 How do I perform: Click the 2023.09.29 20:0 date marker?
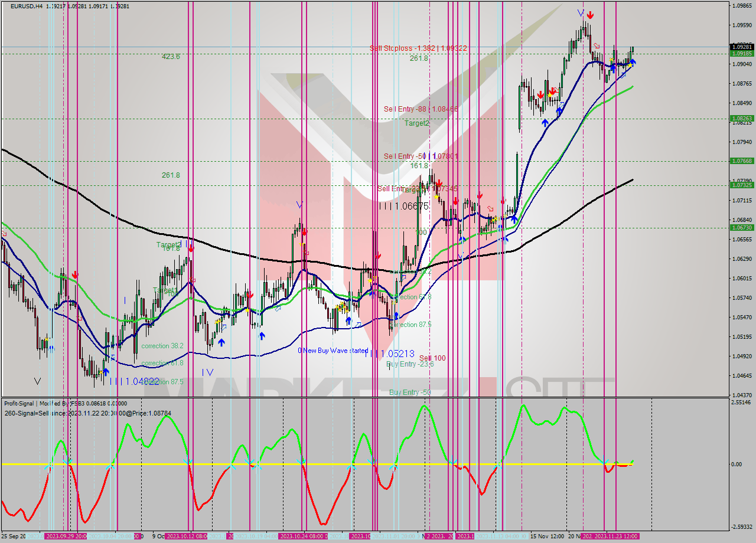coord(66,537)
